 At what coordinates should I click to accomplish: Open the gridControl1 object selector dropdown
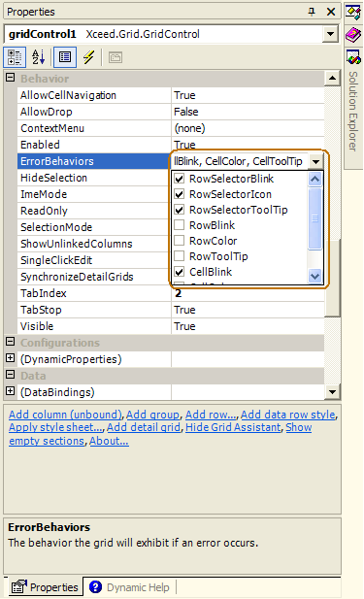point(330,34)
